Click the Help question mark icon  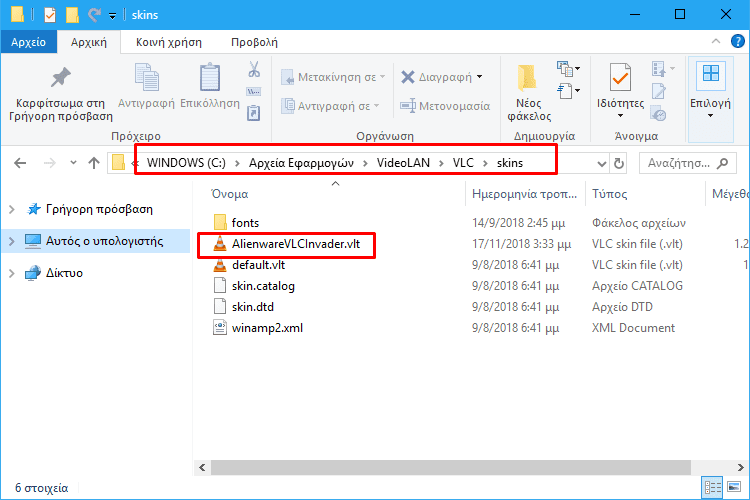pos(737,41)
